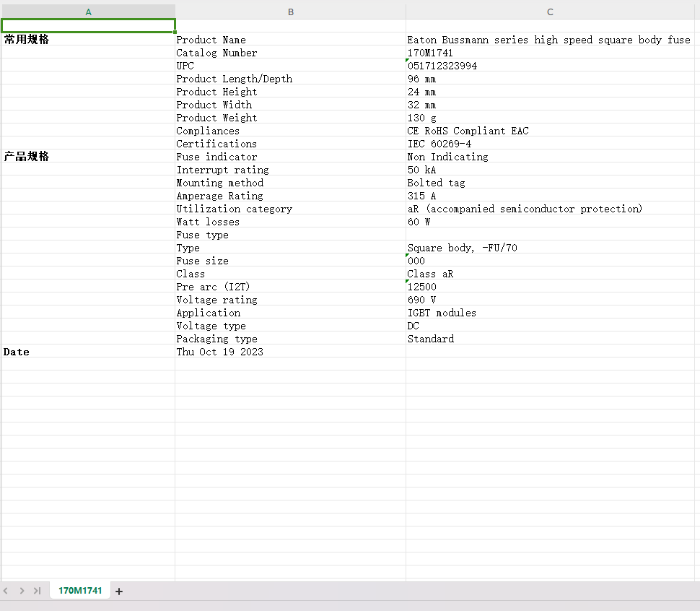
Task: Select the 'Packaging type' cell
Action: [x=291, y=339]
